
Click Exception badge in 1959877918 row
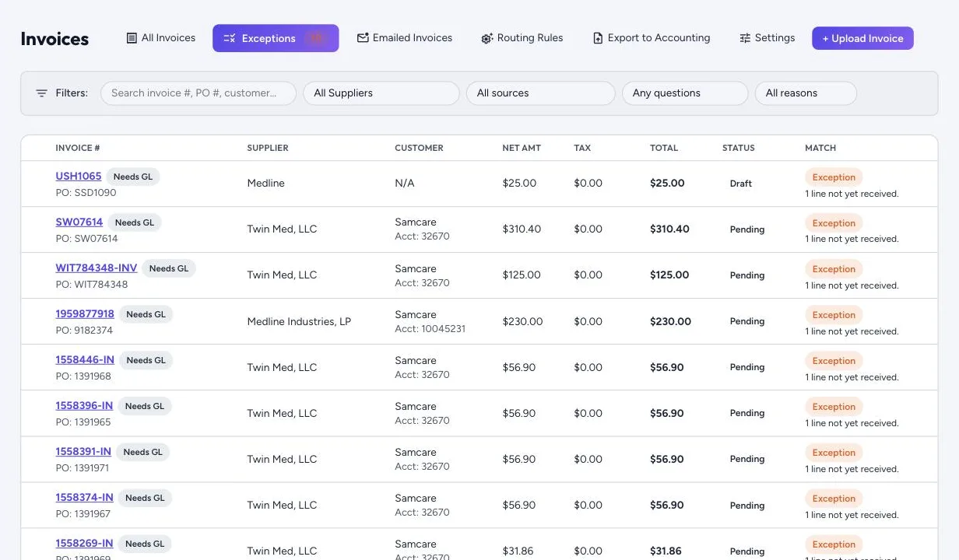click(834, 315)
